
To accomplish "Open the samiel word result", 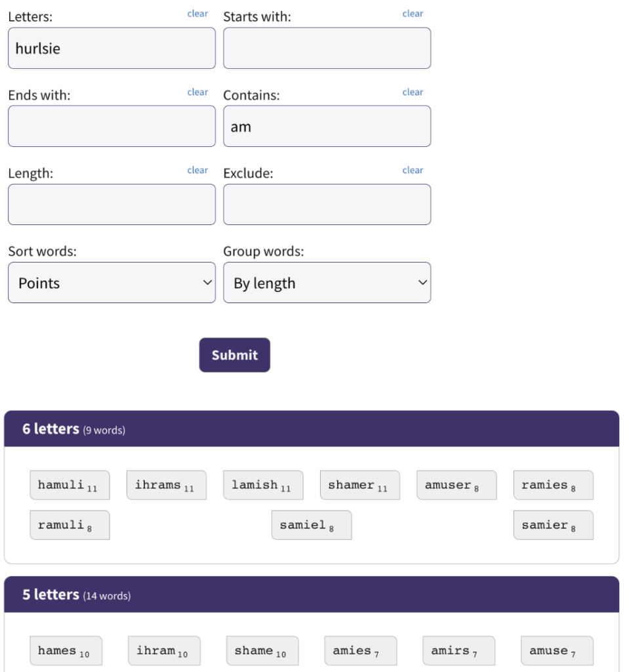I will click(x=312, y=525).
